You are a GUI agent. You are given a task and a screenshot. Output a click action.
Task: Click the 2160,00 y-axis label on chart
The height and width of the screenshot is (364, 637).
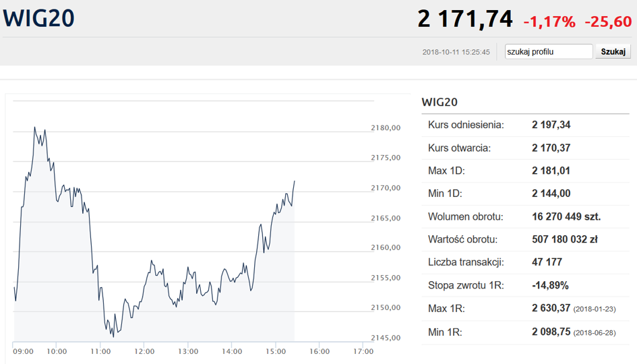point(386,247)
